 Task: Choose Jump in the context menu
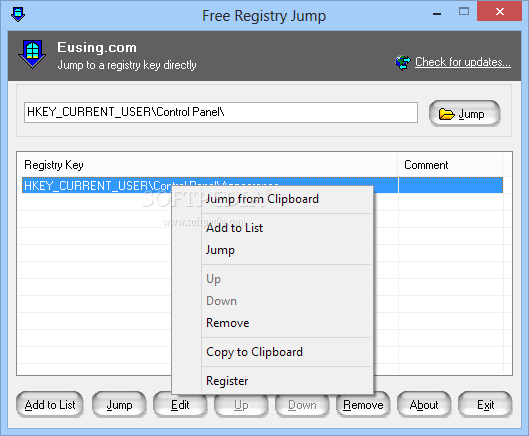pos(220,250)
